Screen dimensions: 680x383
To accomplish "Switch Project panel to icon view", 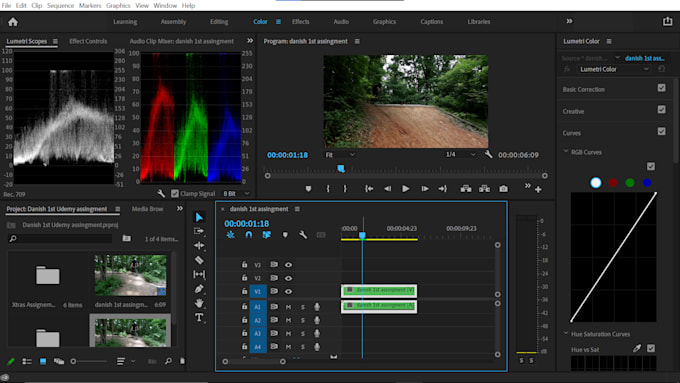I will click(x=43, y=361).
